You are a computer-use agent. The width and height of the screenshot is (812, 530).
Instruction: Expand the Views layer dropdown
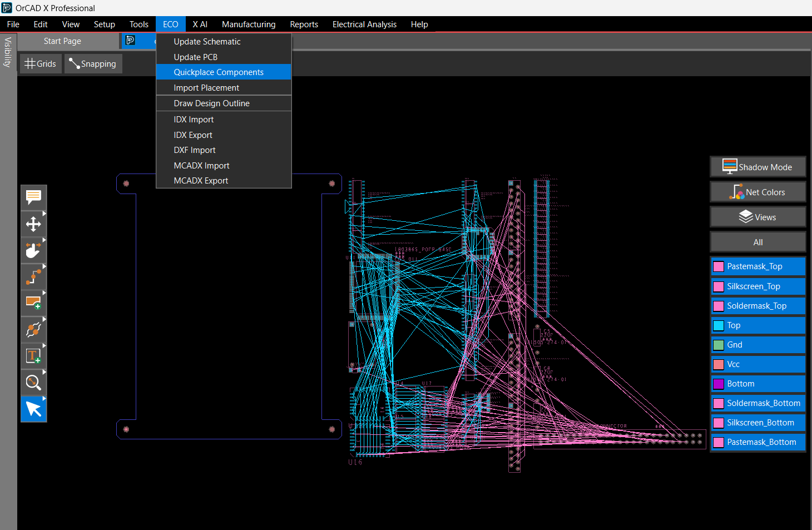[x=757, y=217]
